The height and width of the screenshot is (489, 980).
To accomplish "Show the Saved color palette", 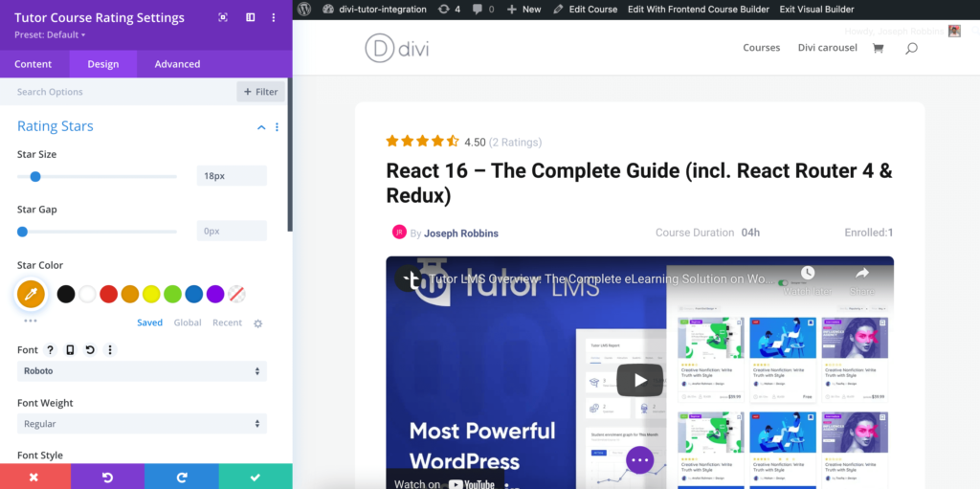I will [149, 322].
